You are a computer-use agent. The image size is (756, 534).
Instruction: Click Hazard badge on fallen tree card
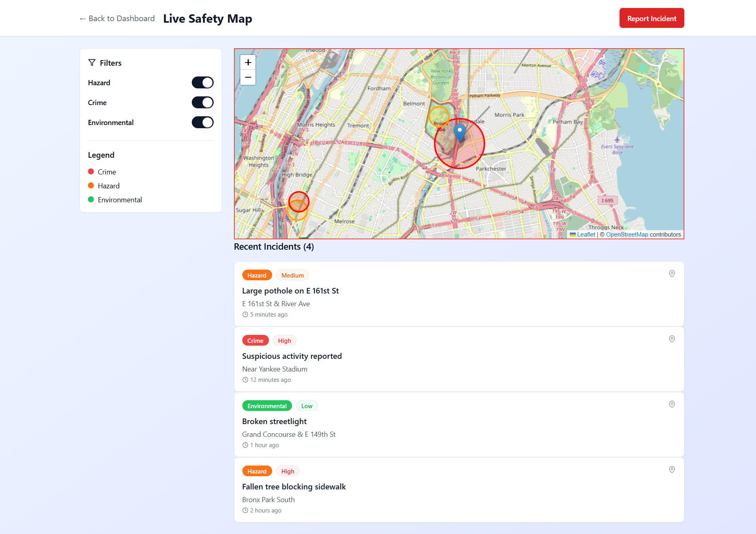coord(257,471)
